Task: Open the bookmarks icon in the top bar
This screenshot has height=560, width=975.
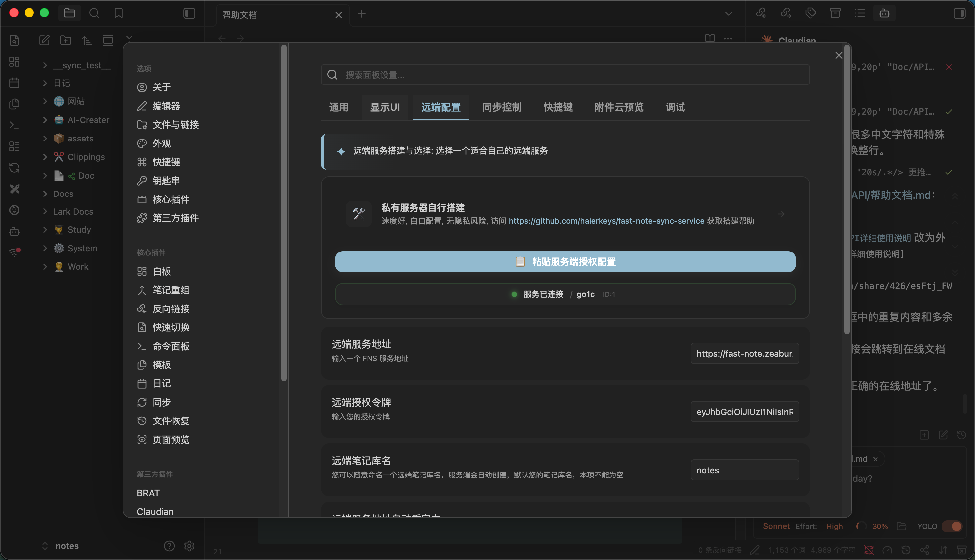Action: click(x=118, y=13)
